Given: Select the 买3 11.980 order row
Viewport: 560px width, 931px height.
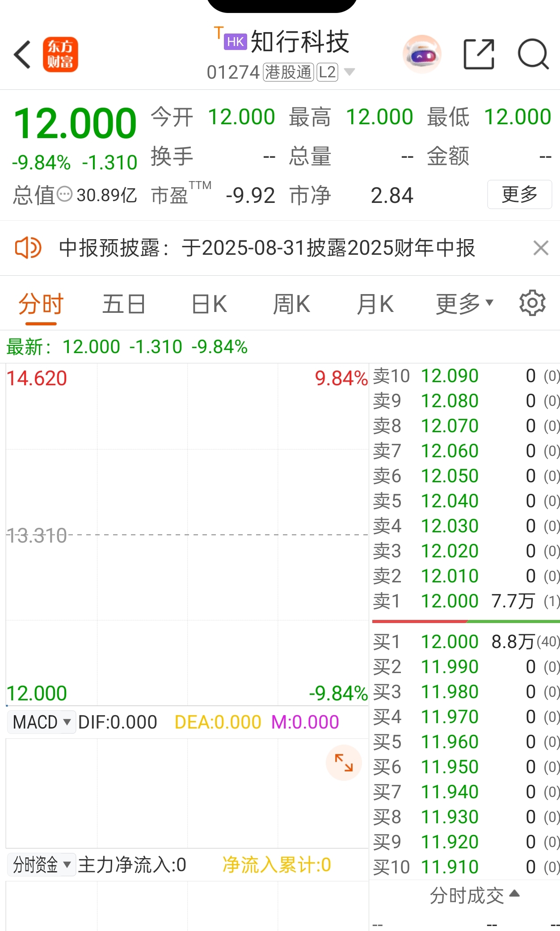Looking at the screenshot, I should (x=466, y=692).
